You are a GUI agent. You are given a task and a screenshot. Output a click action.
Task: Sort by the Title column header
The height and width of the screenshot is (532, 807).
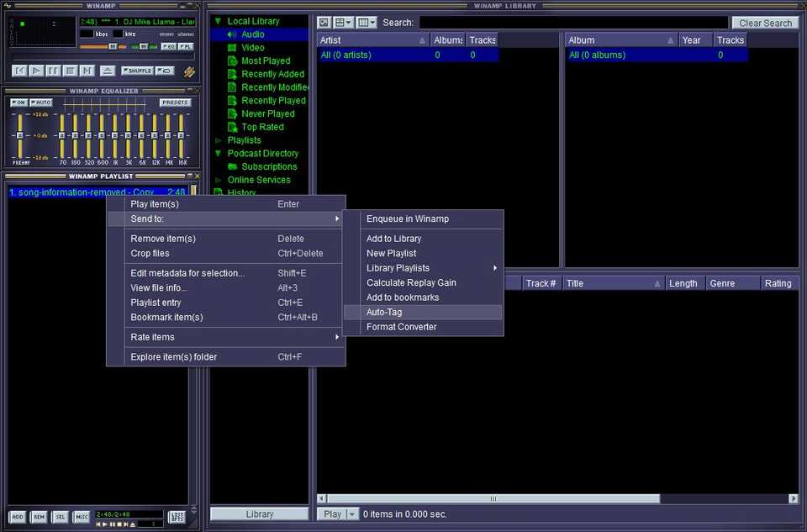613,283
